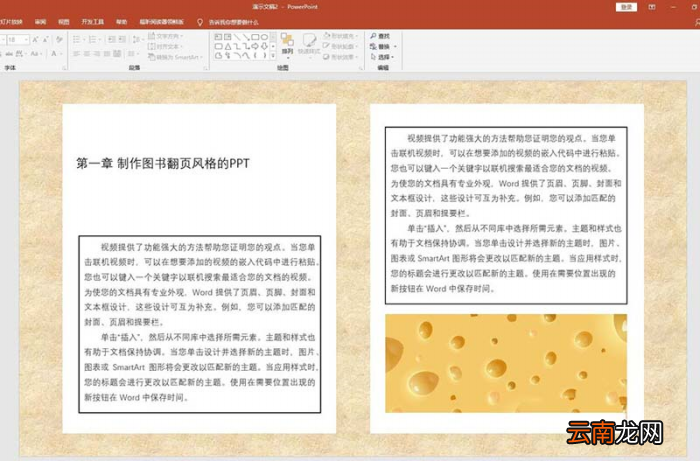Select the arrow line shape
The height and width of the screenshot is (461, 700).
tap(246, 37)
